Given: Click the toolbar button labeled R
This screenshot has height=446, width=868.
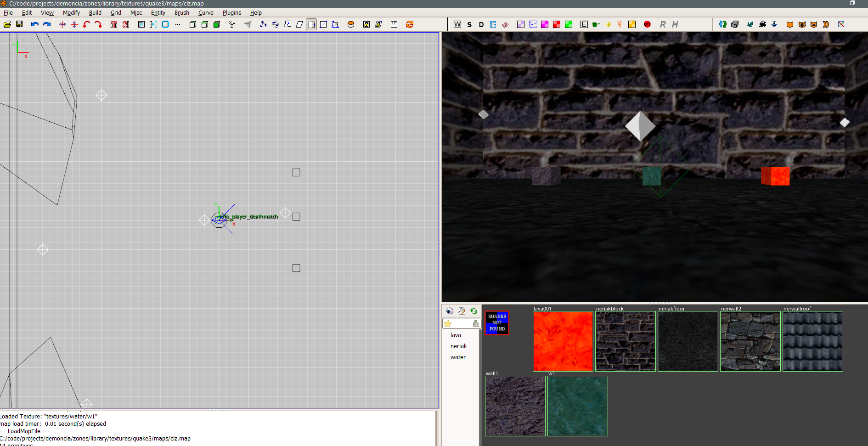Looking at the screenshot, I should coord(663,24).
